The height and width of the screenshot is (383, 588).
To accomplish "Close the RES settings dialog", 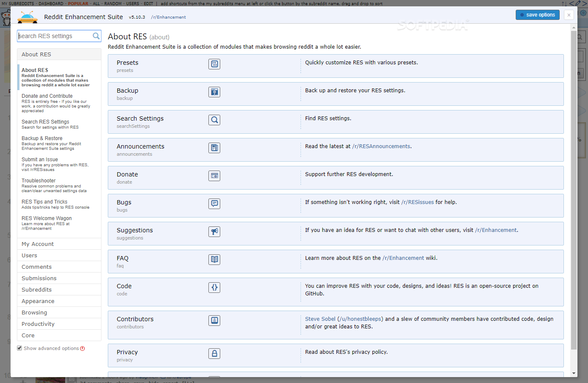I will click(x=569, y=15).
